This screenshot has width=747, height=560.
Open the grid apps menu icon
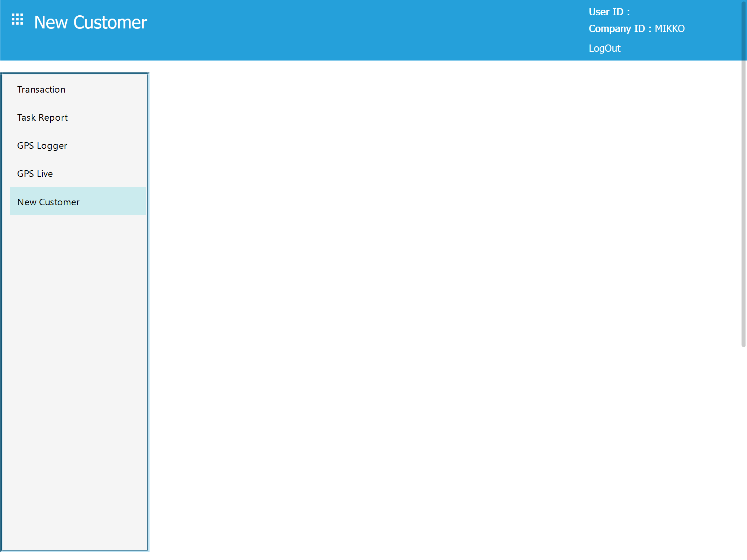[x=17, y=19]
